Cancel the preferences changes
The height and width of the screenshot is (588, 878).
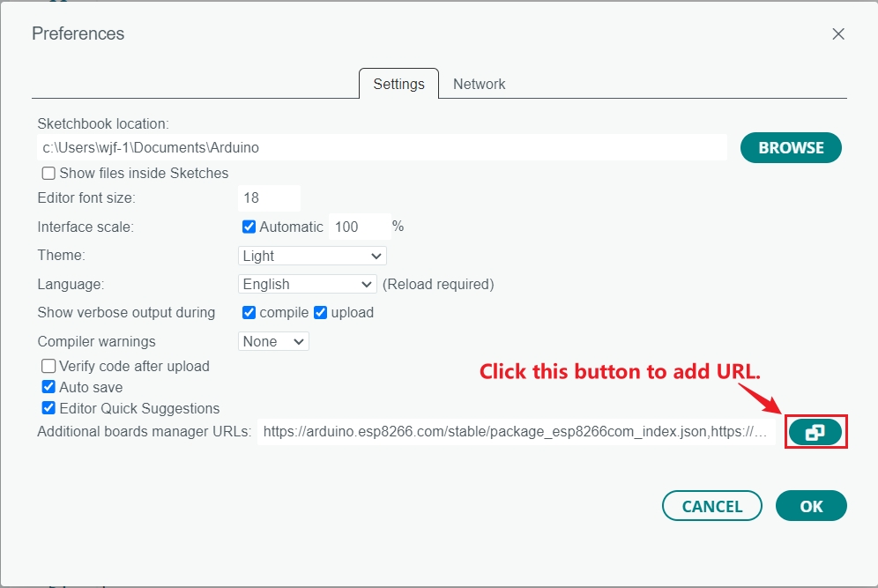tap(711, 506)
